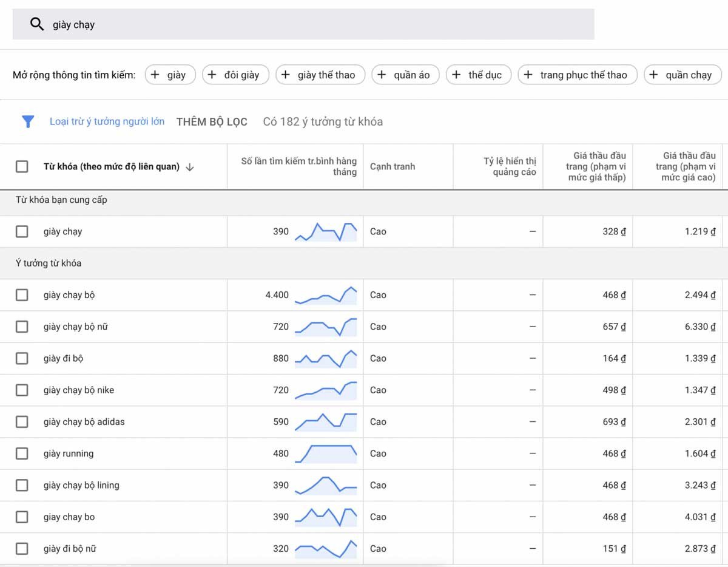Check the giày running row
Viewport: 728px width, 567px height.
tap(22, 453)
